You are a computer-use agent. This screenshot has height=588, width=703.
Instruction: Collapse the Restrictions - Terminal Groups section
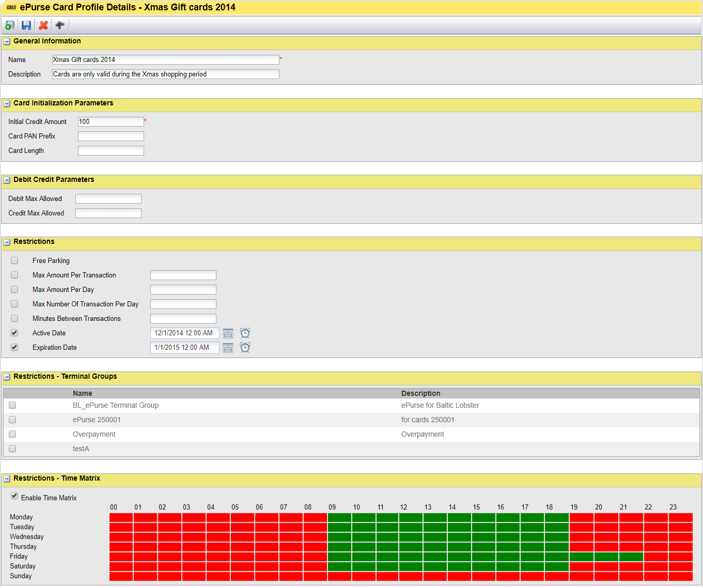[7, 377]
